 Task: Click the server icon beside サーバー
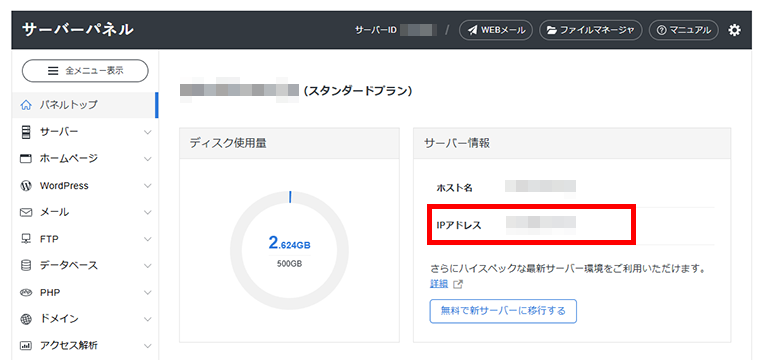[x=26, y=132]
